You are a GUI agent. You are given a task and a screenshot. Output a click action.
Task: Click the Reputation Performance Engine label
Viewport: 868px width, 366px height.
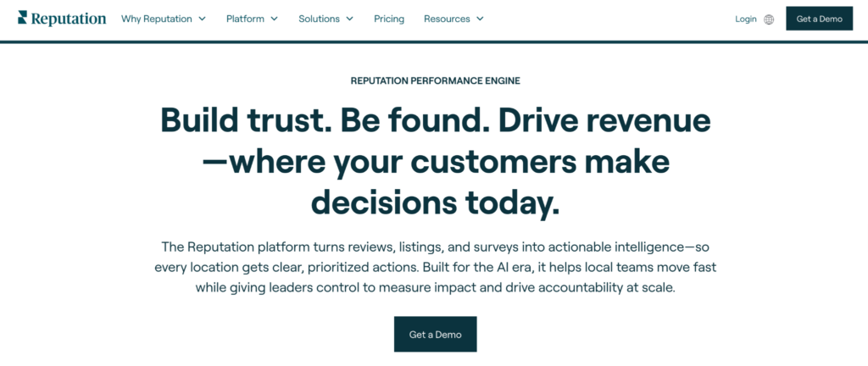[x=435, y=81]
